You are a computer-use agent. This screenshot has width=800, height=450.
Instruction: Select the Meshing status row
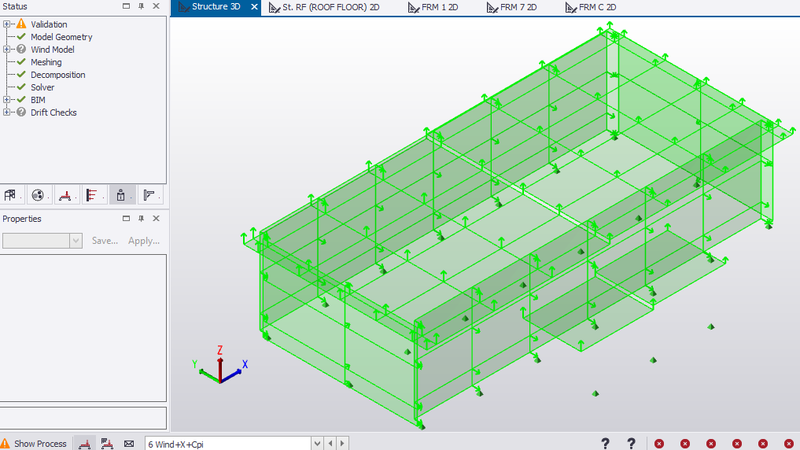click(46, 62)
